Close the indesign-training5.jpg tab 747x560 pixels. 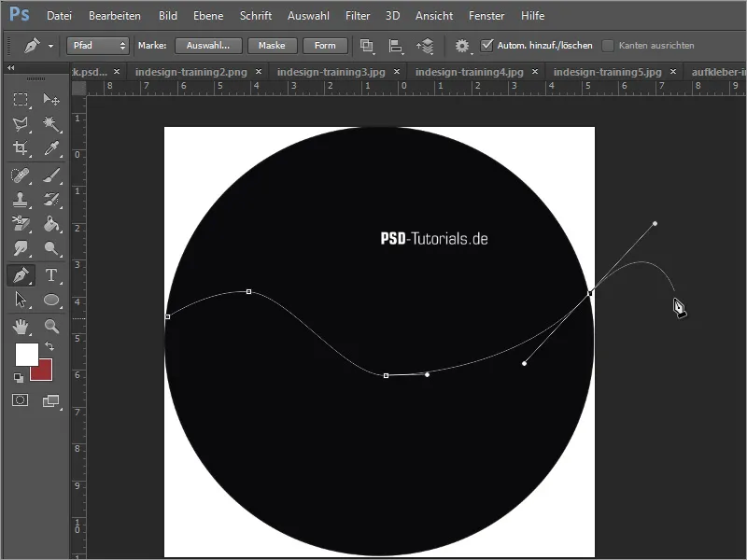[673, 72]
